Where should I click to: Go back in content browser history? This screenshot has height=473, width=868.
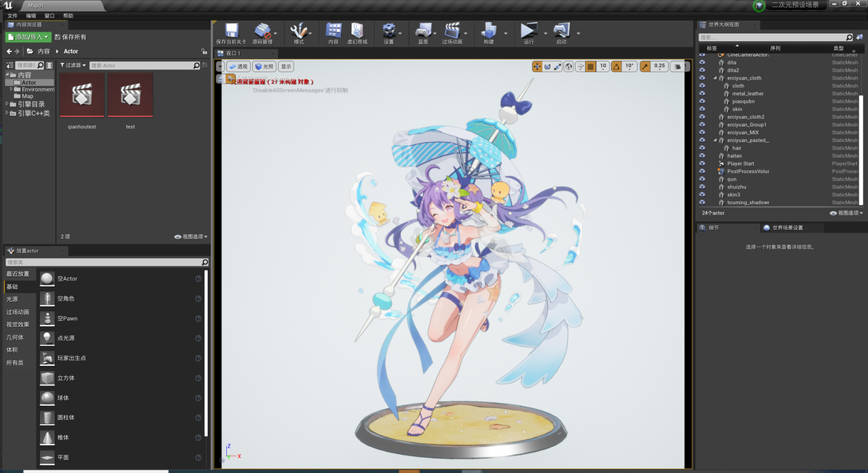point(9,51)
